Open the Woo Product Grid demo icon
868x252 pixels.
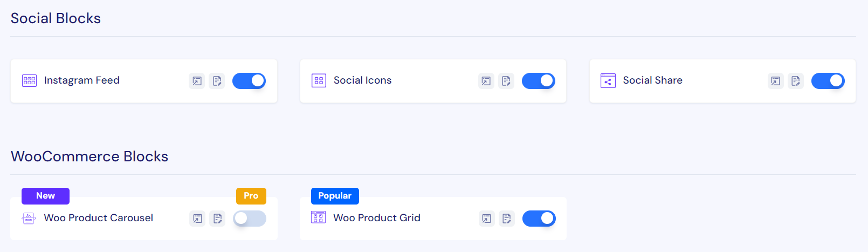[x=487, y=219]
